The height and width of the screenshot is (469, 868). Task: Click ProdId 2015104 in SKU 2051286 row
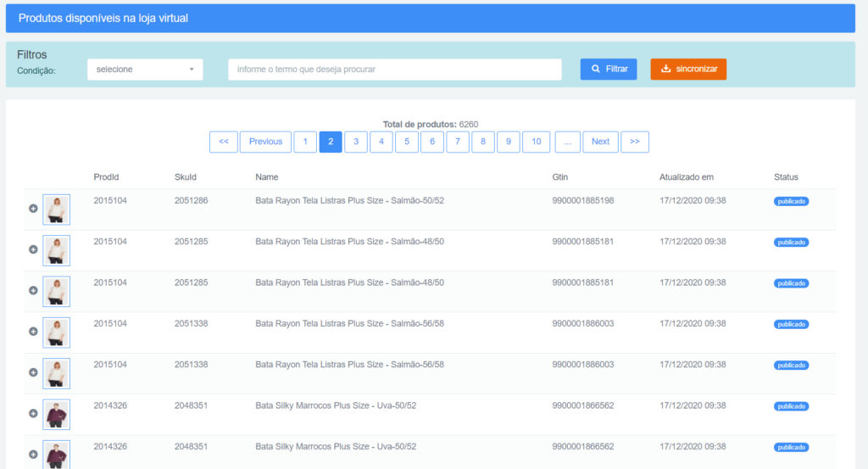tap(110, 200)
